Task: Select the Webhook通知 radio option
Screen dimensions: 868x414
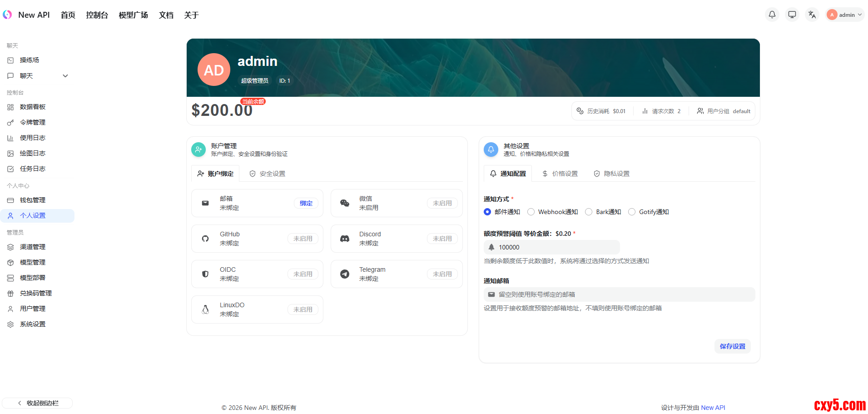Action: click(x=531, y=212)
